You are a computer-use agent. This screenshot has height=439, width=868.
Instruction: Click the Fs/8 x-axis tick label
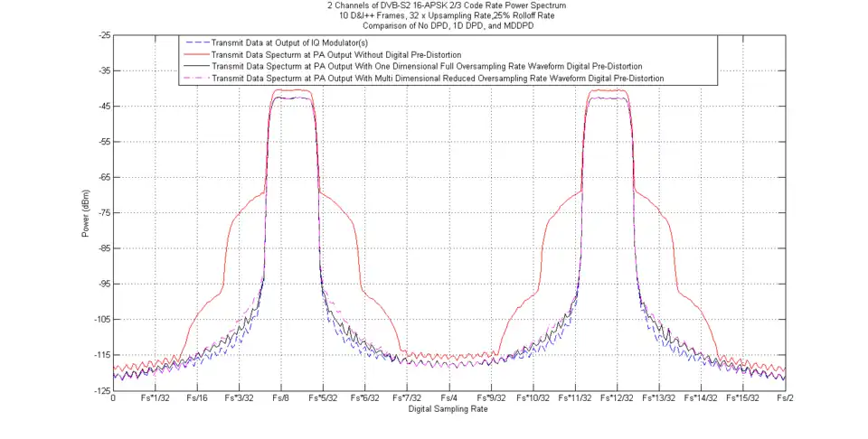281,398
